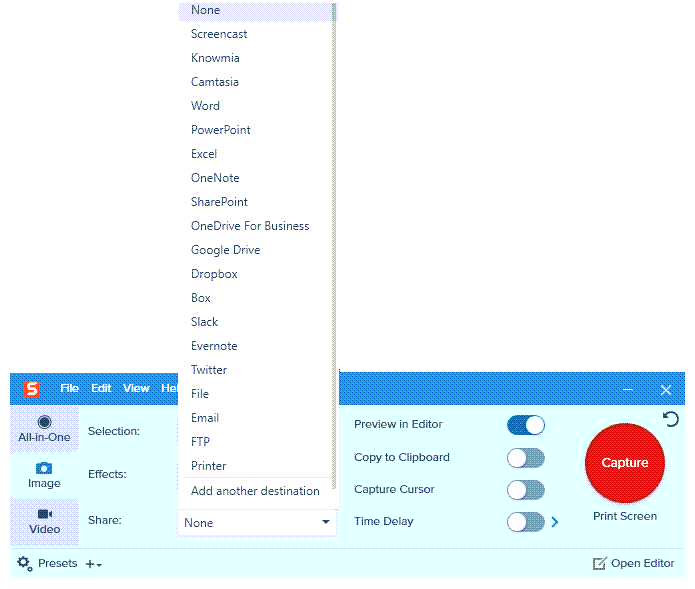Pick SharePoint as share destination
This screenshot has height=589, width=695.
click(255, 202)
